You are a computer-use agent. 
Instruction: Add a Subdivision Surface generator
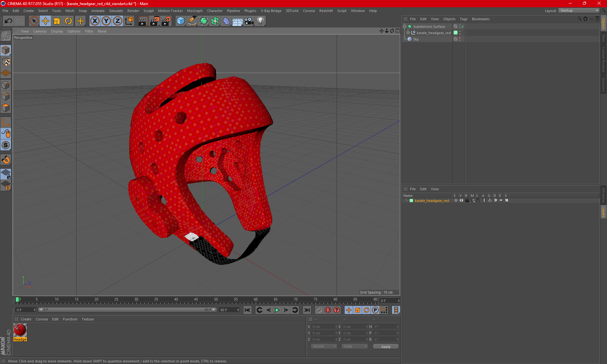(x=204, y=21)
